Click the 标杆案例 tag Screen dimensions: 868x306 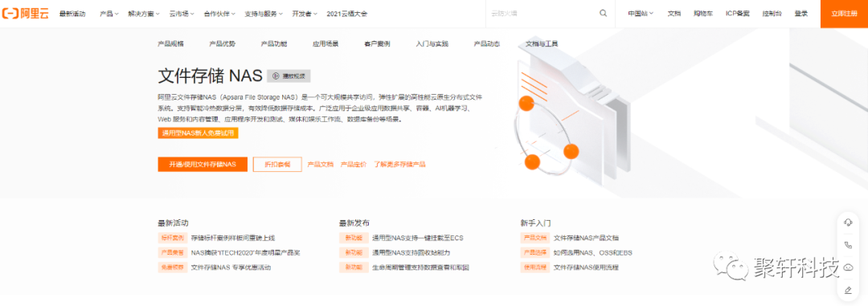(172, 238)
